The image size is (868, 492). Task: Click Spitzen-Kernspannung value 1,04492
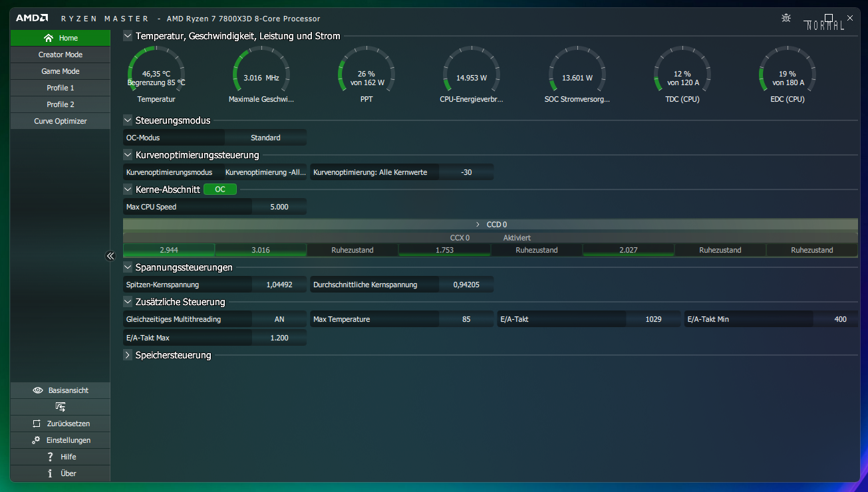(x=279, y=285)
